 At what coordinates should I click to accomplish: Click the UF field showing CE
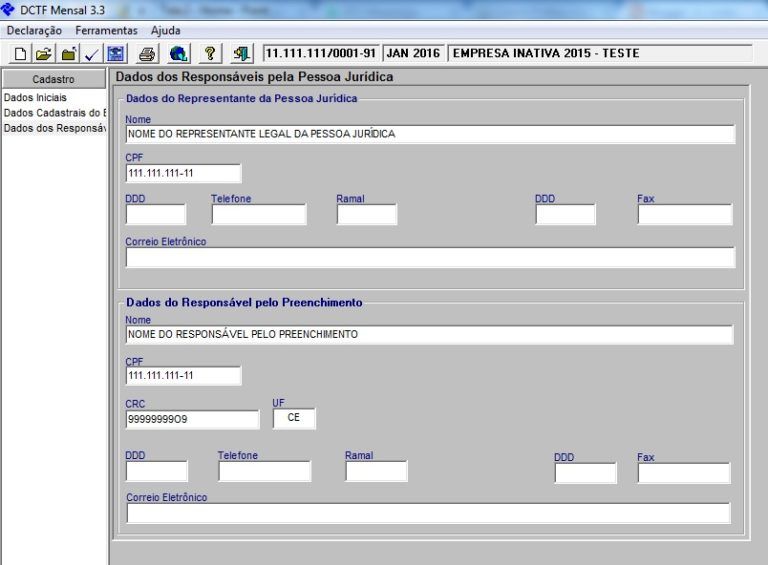tap(294, 419)
